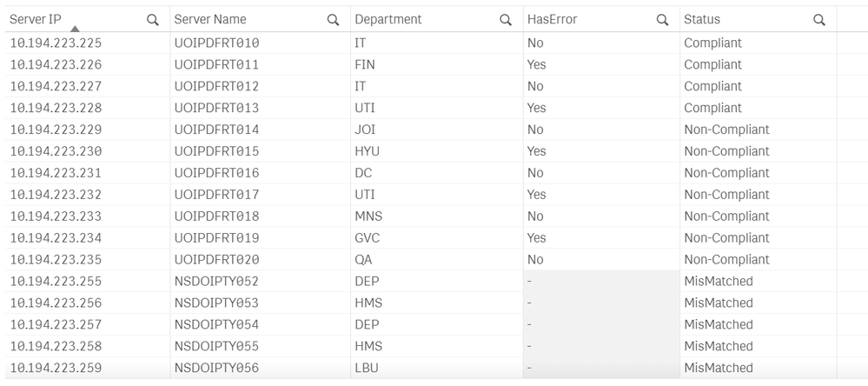Select Compliant status for UOIPDFRT010 row
Viewport: 868px width, 386px height.
(x=712, y=43)
